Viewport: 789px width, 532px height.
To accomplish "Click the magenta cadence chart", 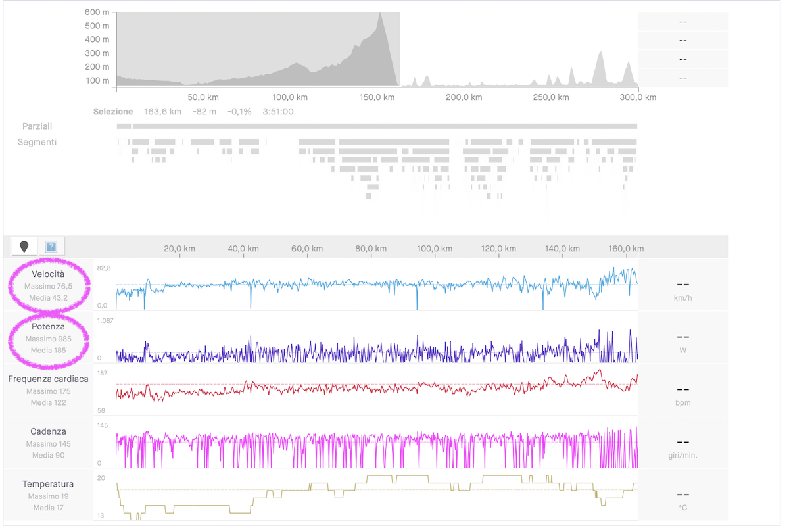I will pos(377,446).
